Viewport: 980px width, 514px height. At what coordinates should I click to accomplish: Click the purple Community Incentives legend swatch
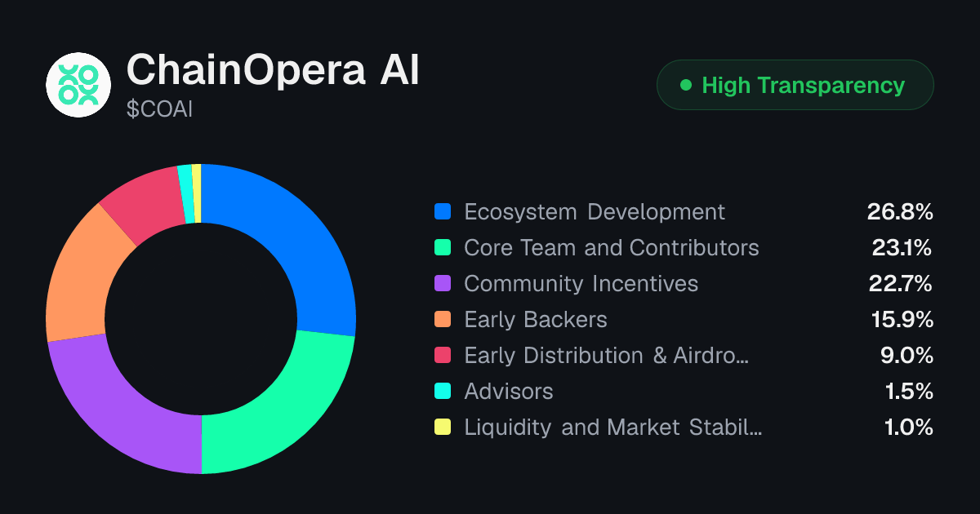pos(443,284)
